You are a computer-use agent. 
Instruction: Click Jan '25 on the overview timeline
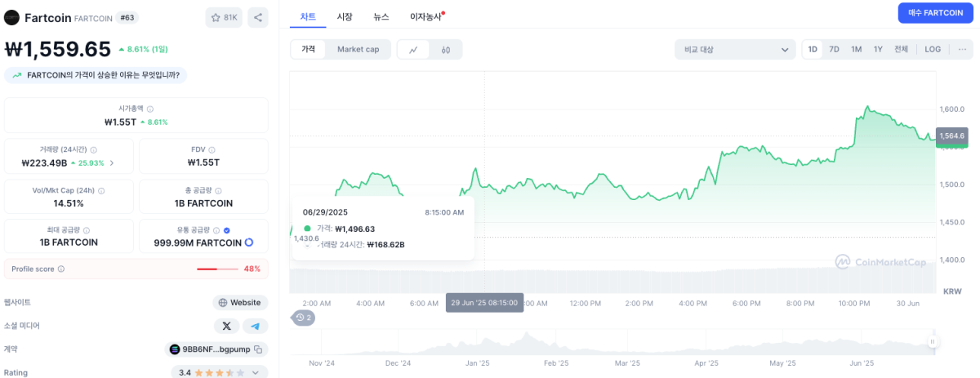click(x=477, y=362)
